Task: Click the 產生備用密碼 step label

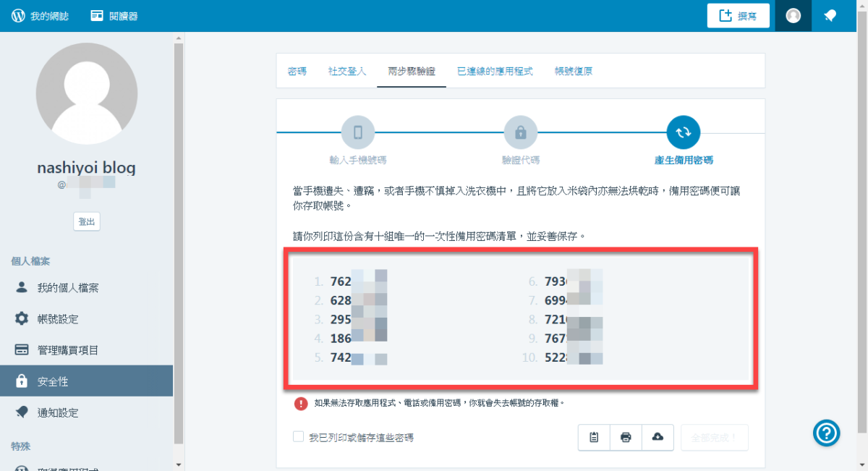Action: pos(683,160)
